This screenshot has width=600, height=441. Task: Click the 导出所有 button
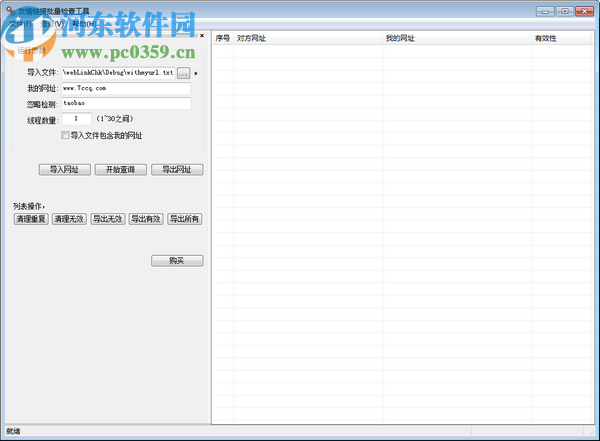tap(184, 219)
